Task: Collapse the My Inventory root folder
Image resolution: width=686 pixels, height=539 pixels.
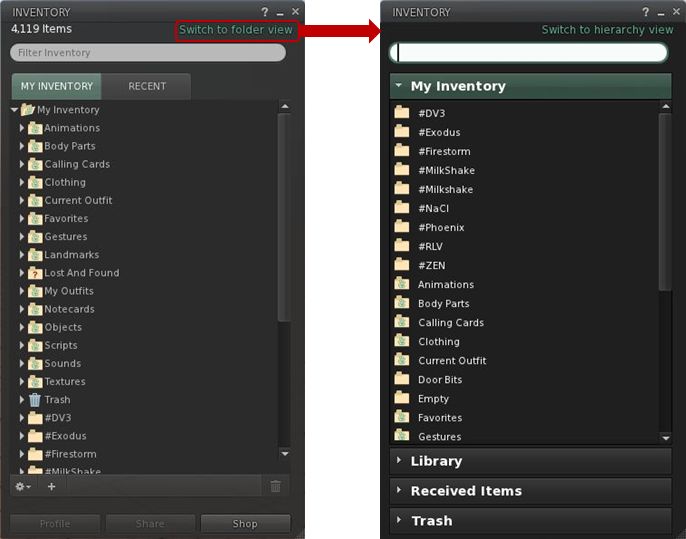Action: point(14,110)
